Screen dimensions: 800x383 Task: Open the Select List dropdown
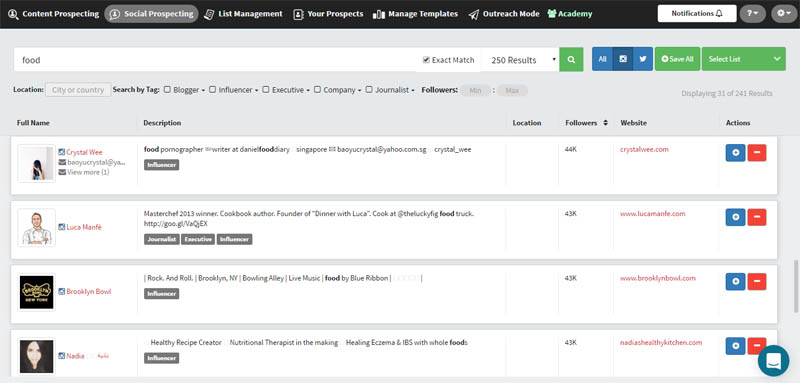743,59
